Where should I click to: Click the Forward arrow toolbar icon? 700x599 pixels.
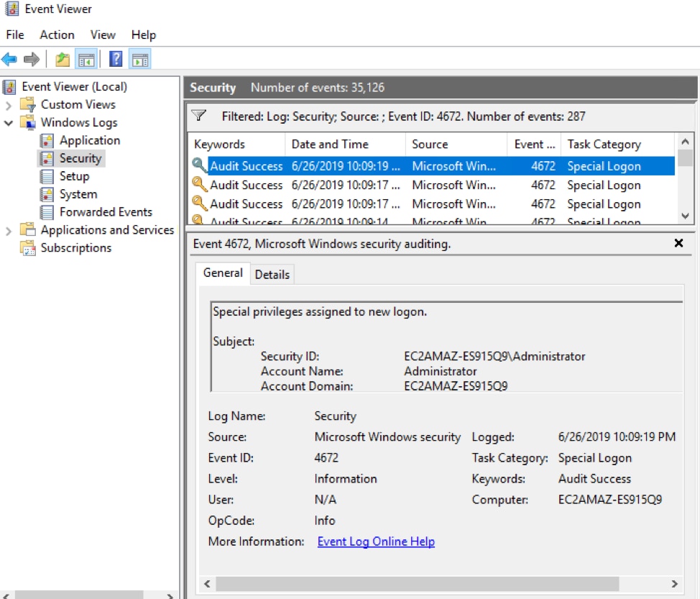pyautogui.click(x=31, y=59)
